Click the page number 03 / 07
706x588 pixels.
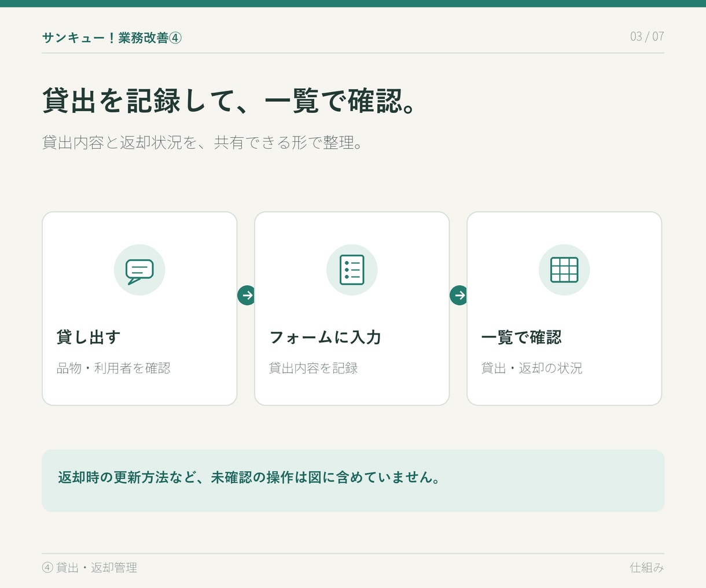pos(647,36)
